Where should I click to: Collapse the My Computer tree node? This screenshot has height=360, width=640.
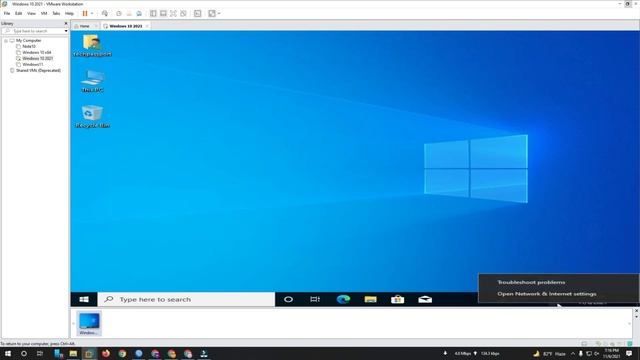click(6, 40)
